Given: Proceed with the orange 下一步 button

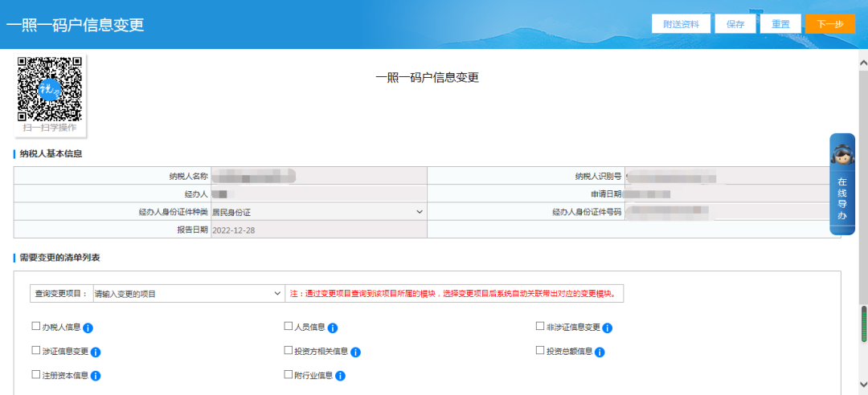Looking at the screenshot, I should click(829, 24).
